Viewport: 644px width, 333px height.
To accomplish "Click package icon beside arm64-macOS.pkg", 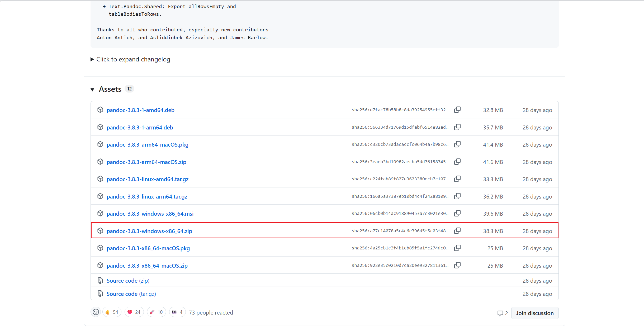I will 100,144.
